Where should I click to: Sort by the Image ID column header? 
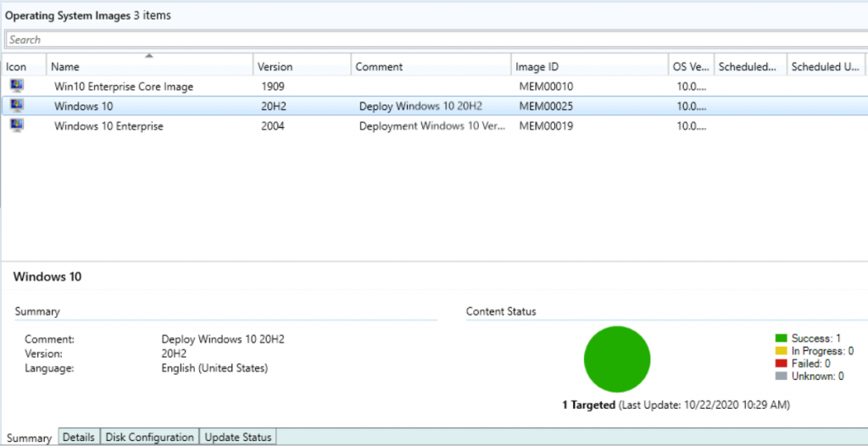pos(590,66)
